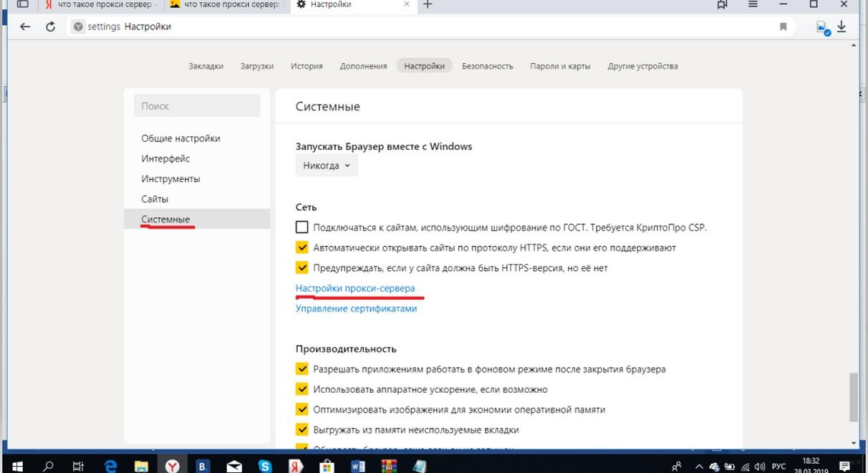Open the taskbar clock showing 18:32
This screenshot has width=868, height=473.
coord(811,466)
